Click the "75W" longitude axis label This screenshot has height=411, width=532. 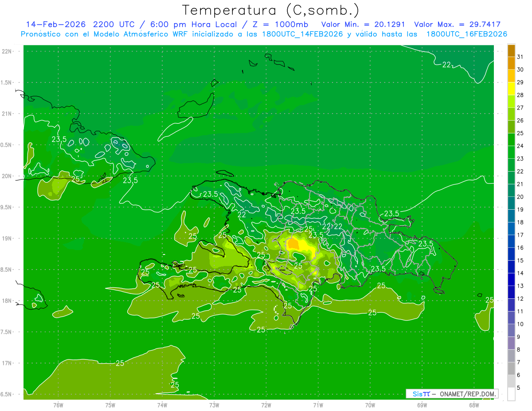click(110, 405)
